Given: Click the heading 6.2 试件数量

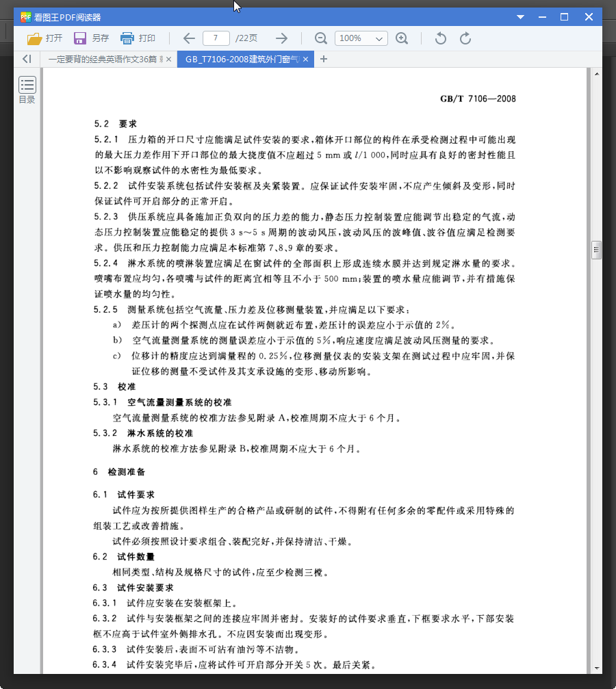Looking at the screenshot, I should [124, 557].
